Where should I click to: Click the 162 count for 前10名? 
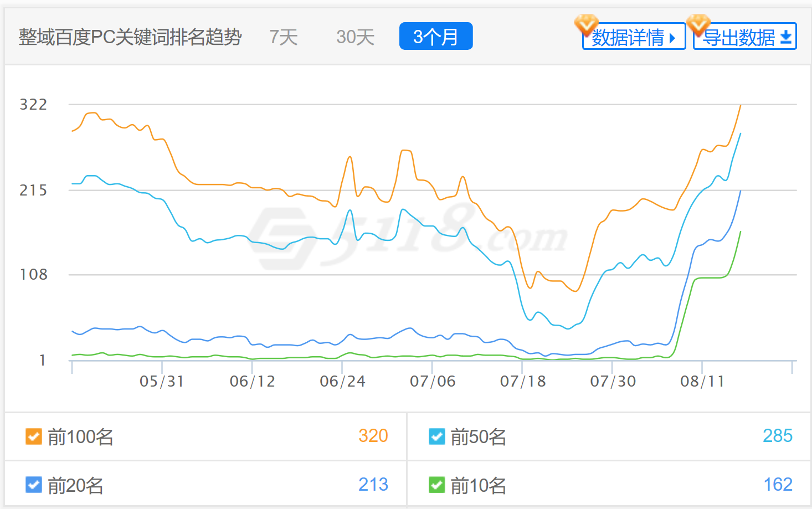778,484
